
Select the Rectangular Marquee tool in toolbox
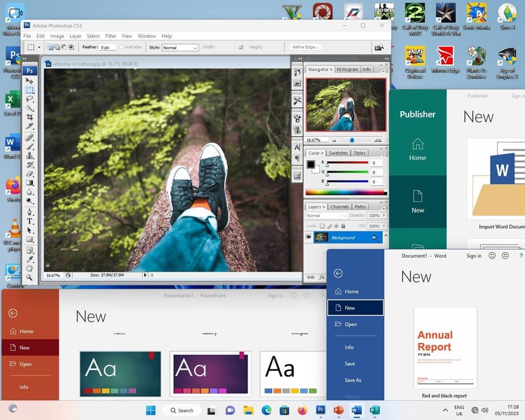coord(29,90)
